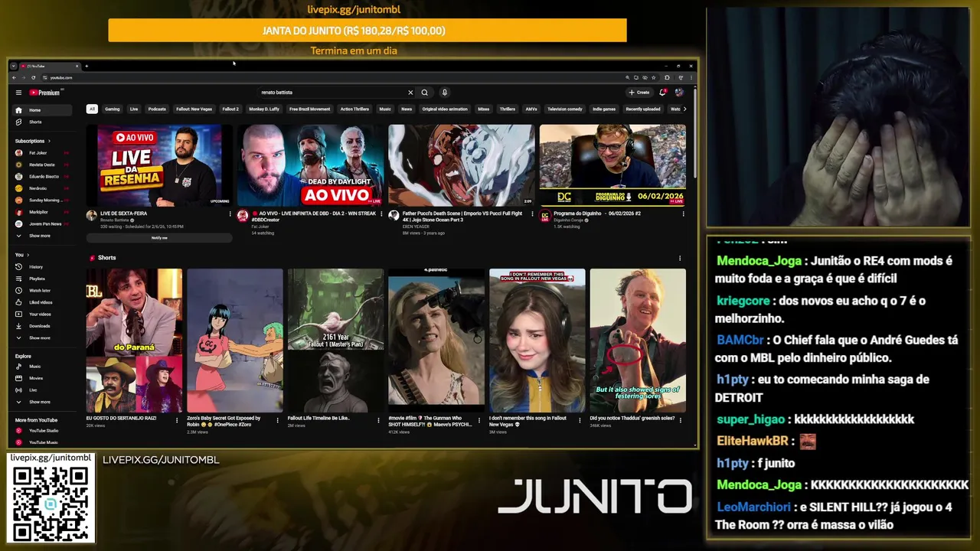The image size is (980, 551).
Task: Open the LIVE DA RESENHA thumbnail
Action: (159, 165)
